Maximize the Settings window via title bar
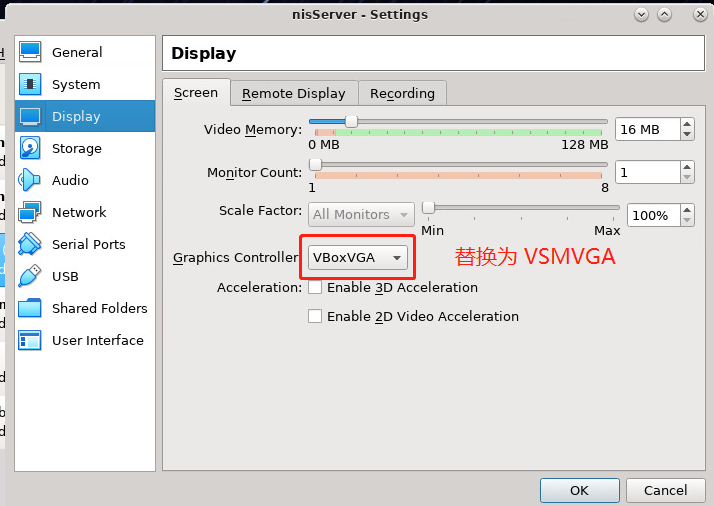714x506 pixels. click(664, 15)
